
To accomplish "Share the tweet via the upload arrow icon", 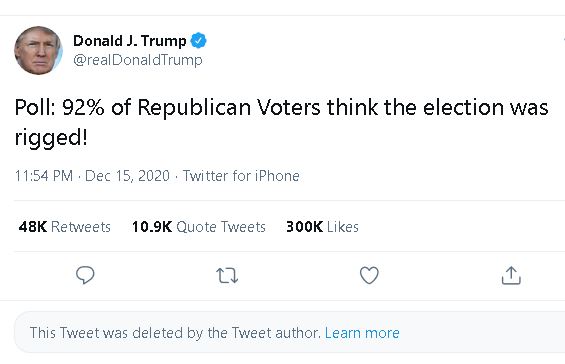I will 511,275.
